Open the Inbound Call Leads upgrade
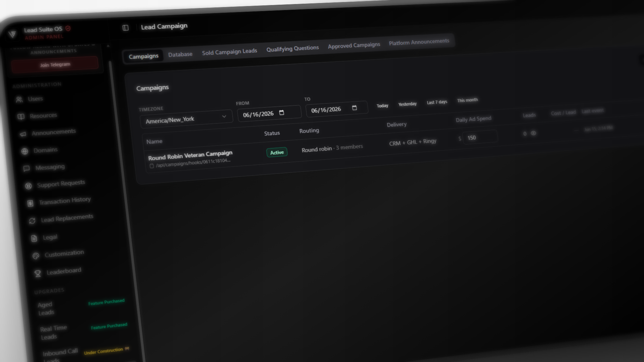644x362 pixels. coord(60,355)
